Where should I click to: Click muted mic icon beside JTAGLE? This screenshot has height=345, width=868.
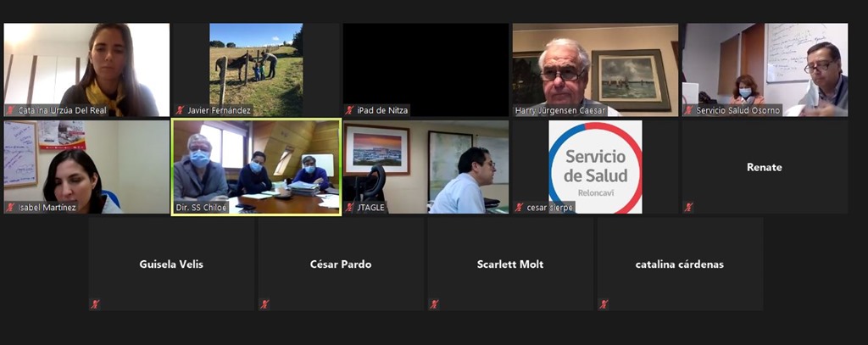click(349, 208)
